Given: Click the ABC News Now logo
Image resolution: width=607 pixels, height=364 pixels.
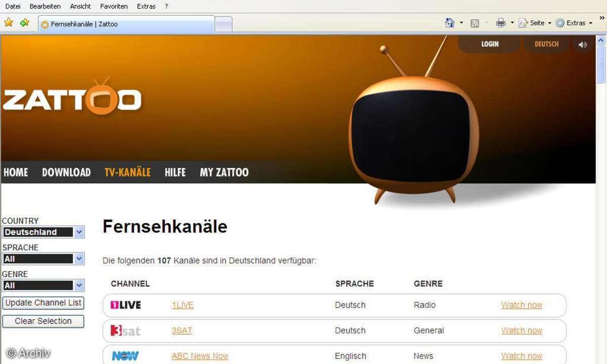Looking at the screenshot, I should coord(125,356).
